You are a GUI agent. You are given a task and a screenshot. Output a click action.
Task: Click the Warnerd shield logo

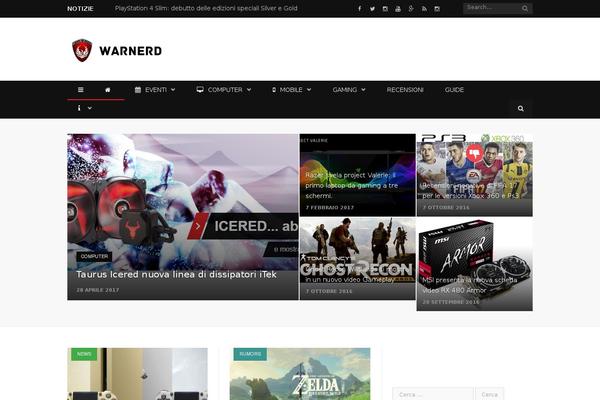(x=82, y=50)
